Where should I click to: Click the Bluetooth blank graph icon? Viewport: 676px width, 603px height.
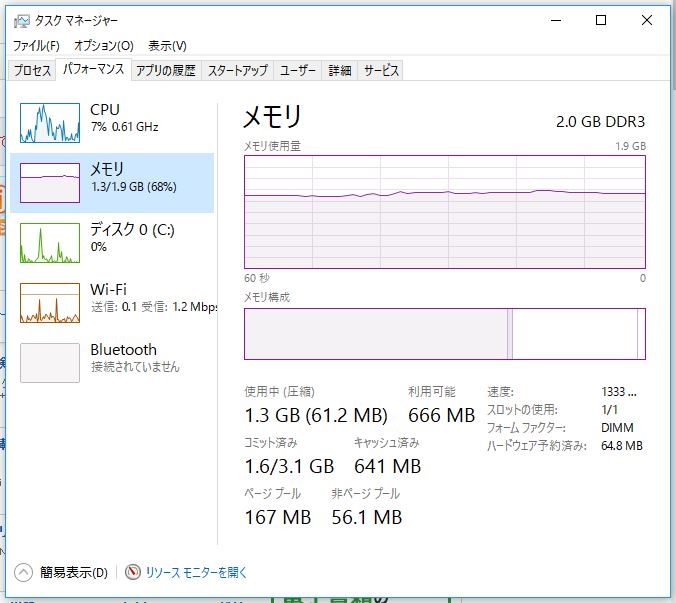pyautogui.click(x=49, y=363)
